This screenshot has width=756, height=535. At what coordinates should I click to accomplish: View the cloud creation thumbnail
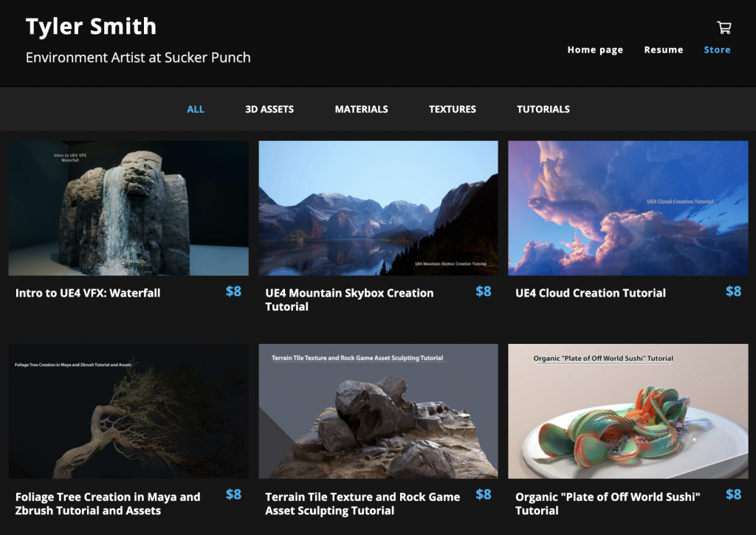click(x=628, y=208)
